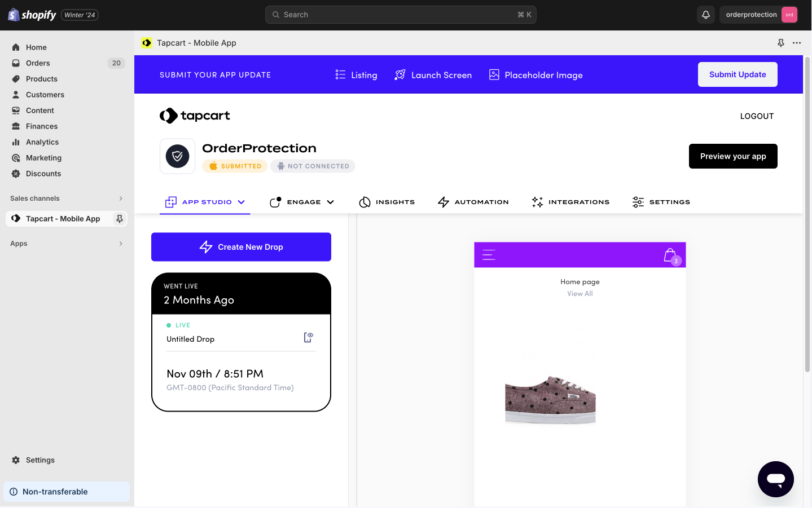Open Listing step

(356, 75)
